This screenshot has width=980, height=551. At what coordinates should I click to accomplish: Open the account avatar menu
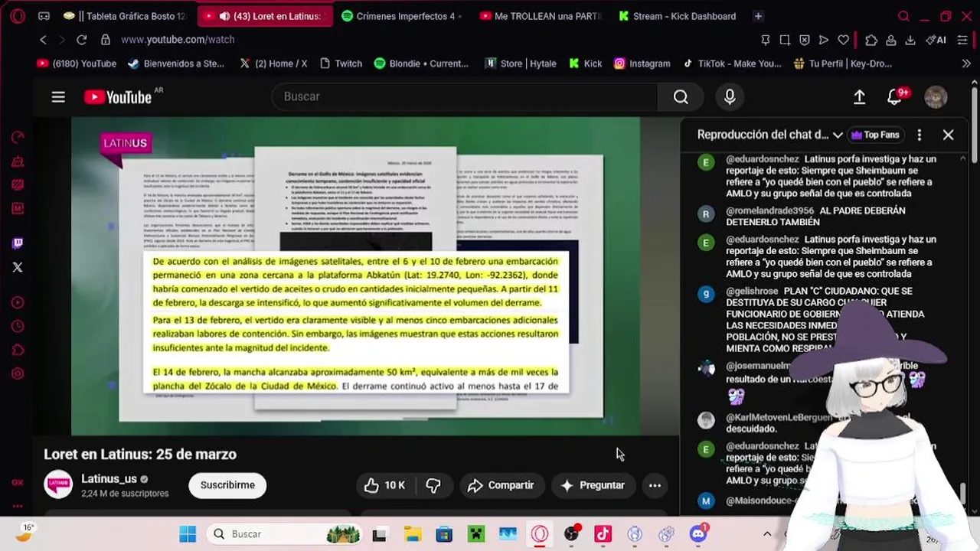(x=936, y=96)
